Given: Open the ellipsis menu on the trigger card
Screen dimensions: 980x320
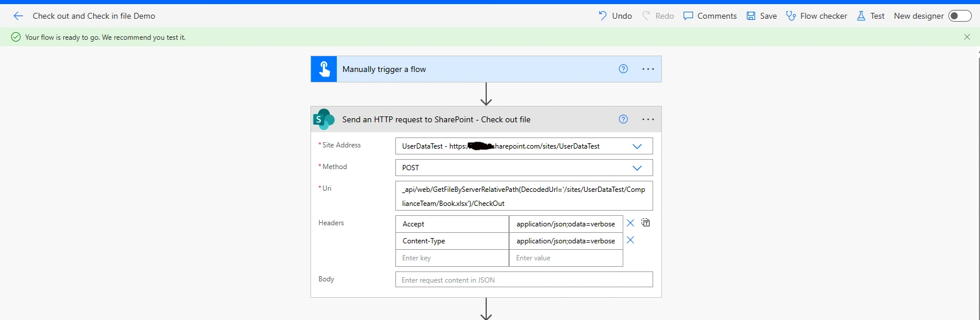Looking at the screenshot, I should click(x=648, y=69).
